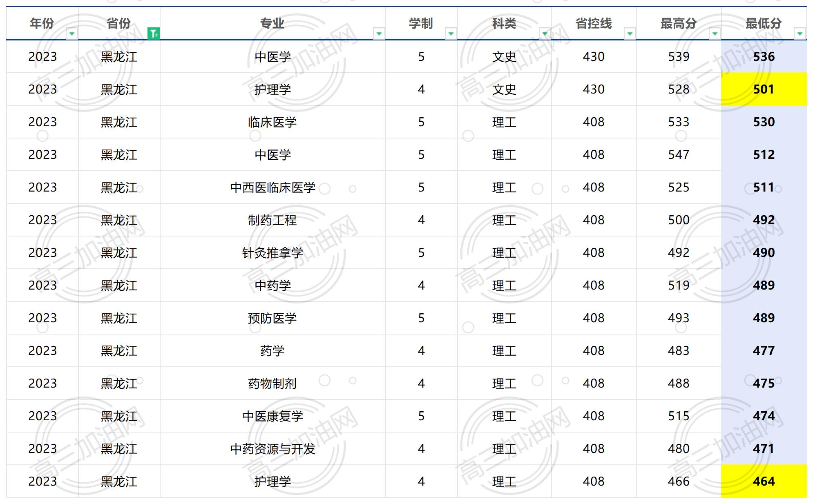Click 2023 in the 药学 row

42,350
